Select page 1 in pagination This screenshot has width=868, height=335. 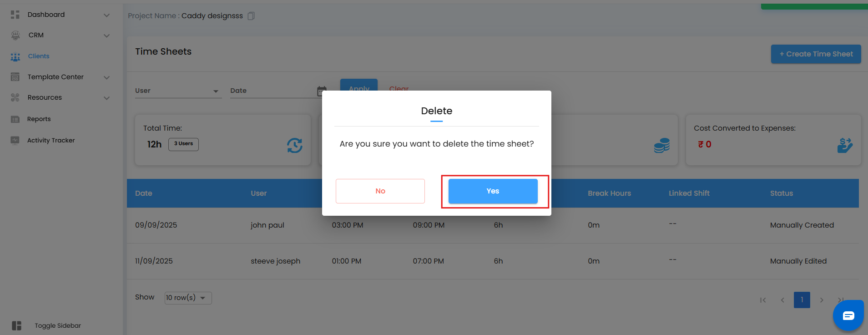tap(802, 300)
